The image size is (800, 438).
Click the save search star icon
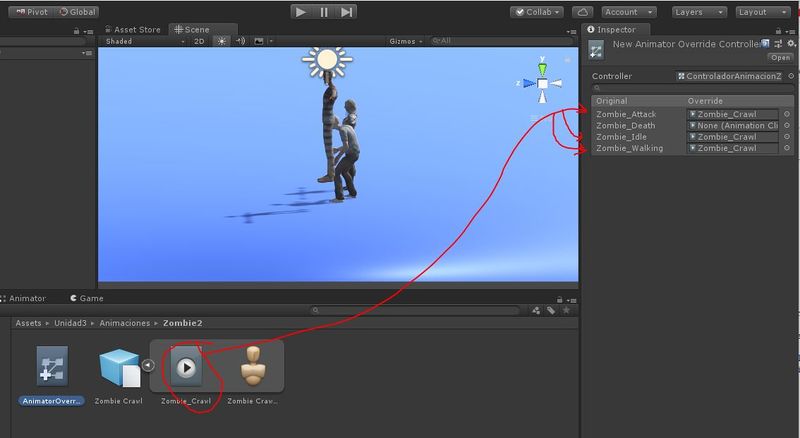pos(566,310)
